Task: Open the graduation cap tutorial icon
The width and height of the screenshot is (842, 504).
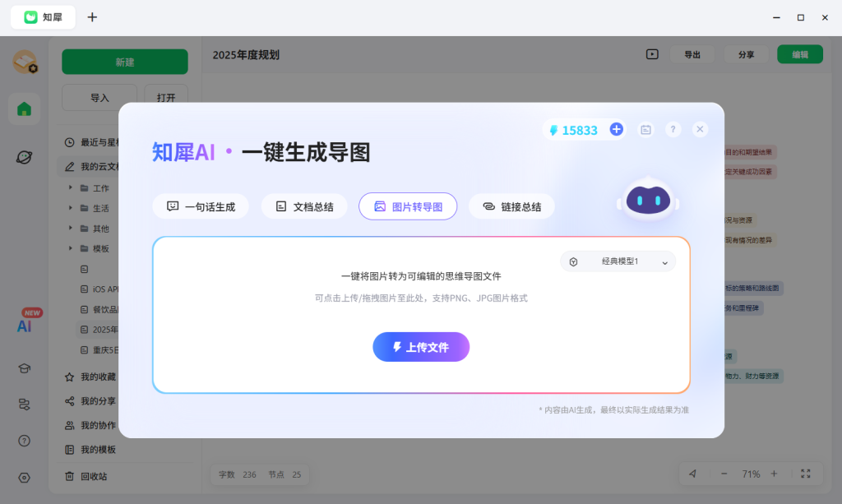Action: [24, 368]
